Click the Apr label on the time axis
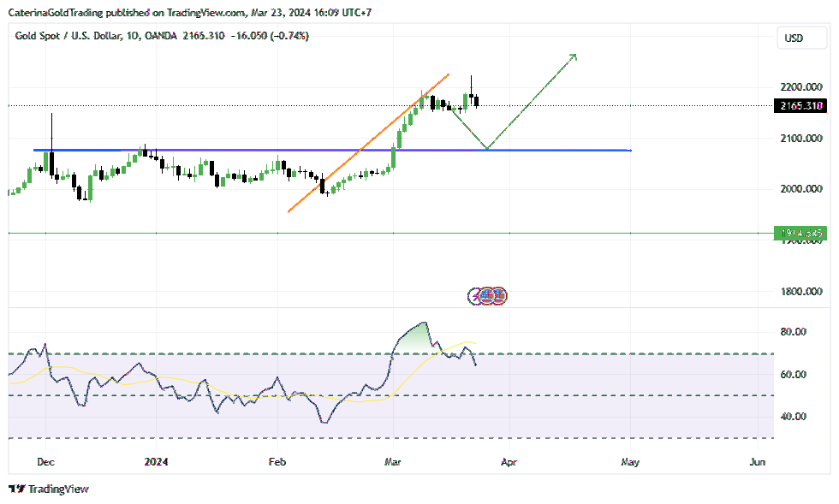Viewport: 839px width, 504px height. click(x=509, y=462)
